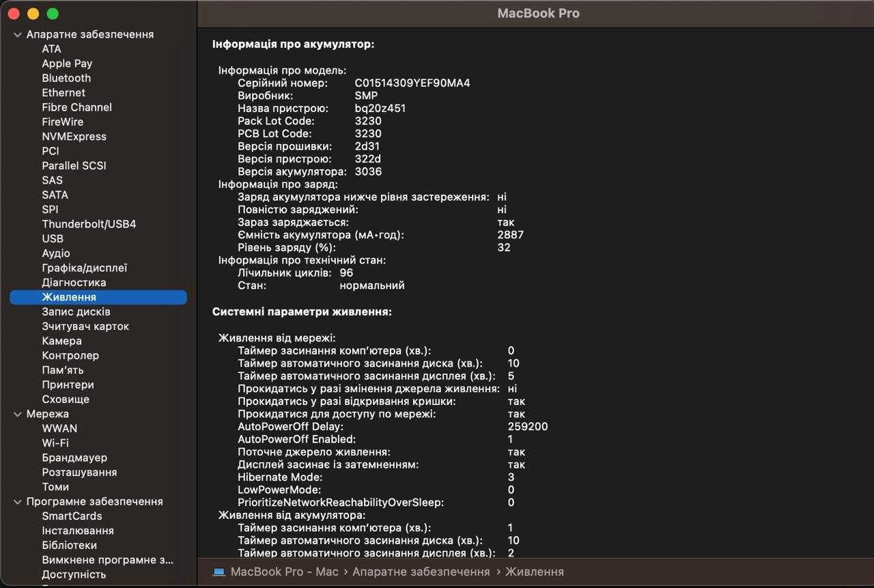This screenshot has height=588, width=874.
Task: Open the Бібліотеки entry
Action: point(69,545)
